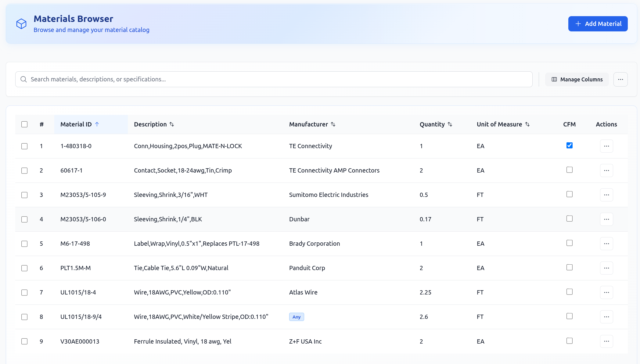Open actions menu for 1-480318-0
Image resolution: width=640 pixels, height=364 pixels.
[606, 146]
